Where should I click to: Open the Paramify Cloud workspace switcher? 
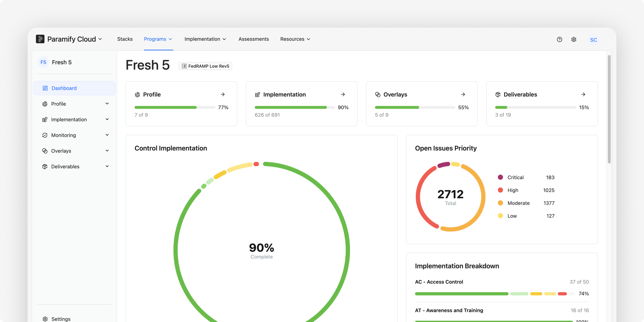[75, 39]
